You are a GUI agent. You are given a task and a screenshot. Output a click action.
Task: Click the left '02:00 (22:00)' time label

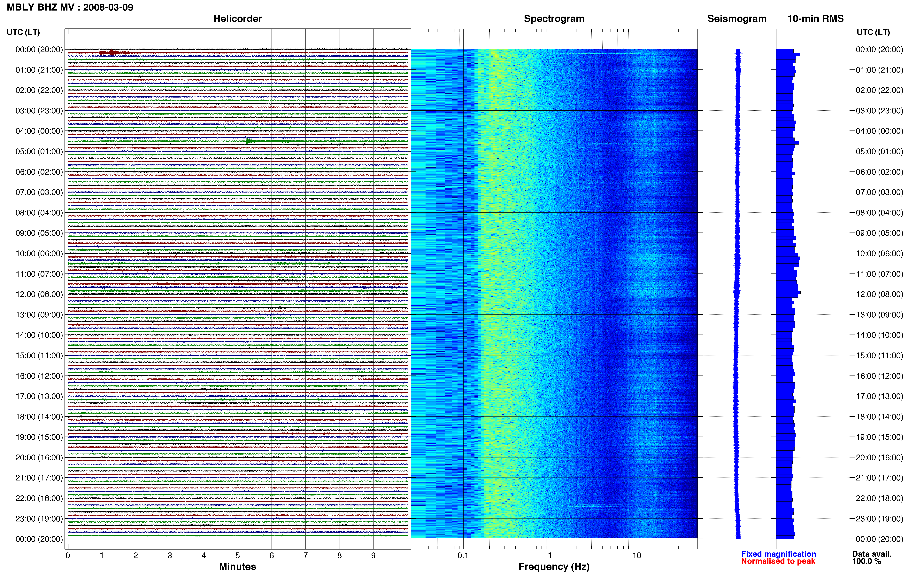coord(39,90)
